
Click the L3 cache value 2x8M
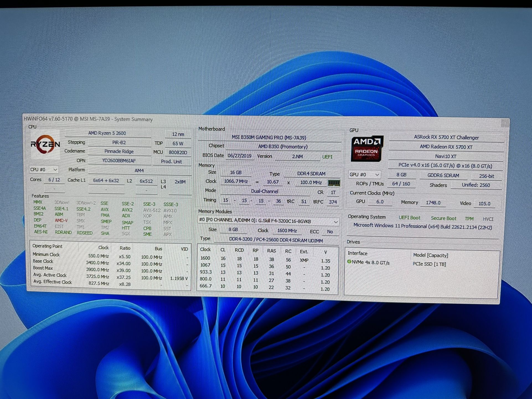[180, 182]
